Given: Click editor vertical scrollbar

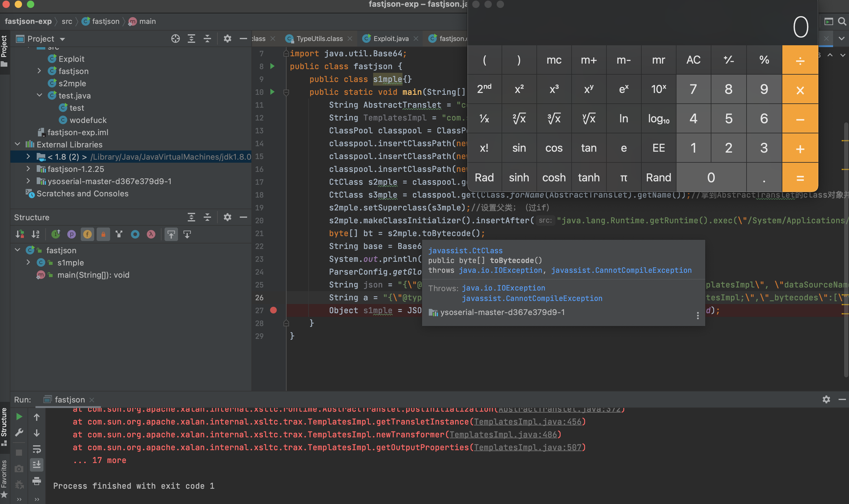Looking at the screenshot, I should point(846,250).
